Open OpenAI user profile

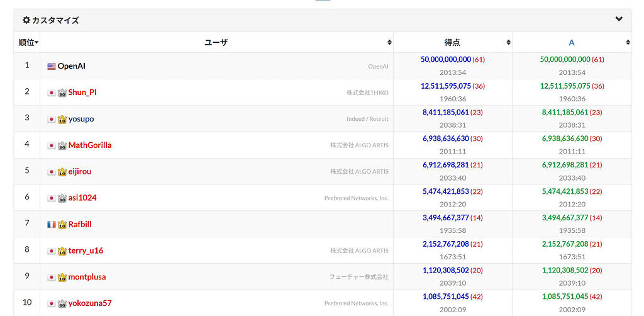pyautogui.click(x=72, y=66)
